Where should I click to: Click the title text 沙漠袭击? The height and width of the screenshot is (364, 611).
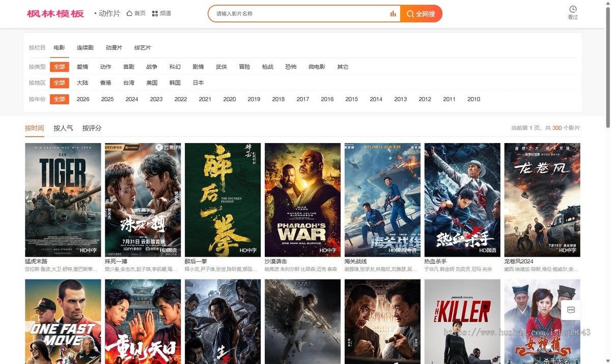tap(276, 261)
